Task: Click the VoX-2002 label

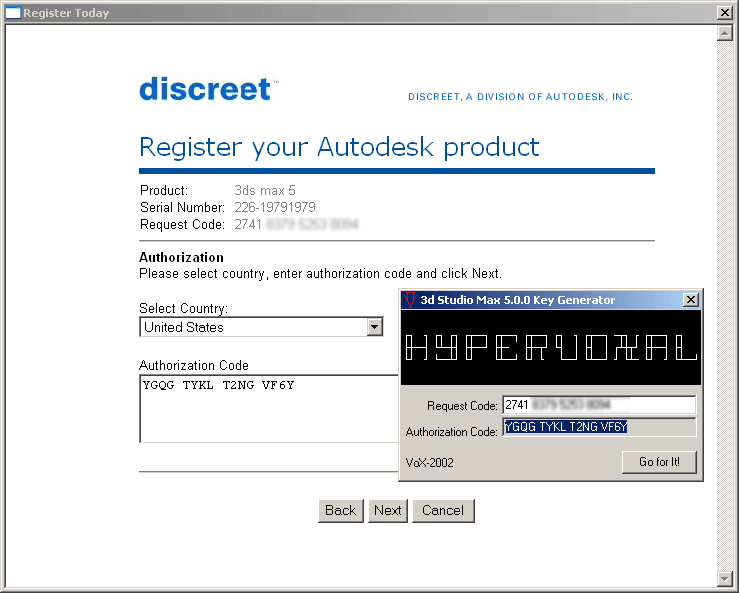Action: pyautogui.click(x=429, y=463)
